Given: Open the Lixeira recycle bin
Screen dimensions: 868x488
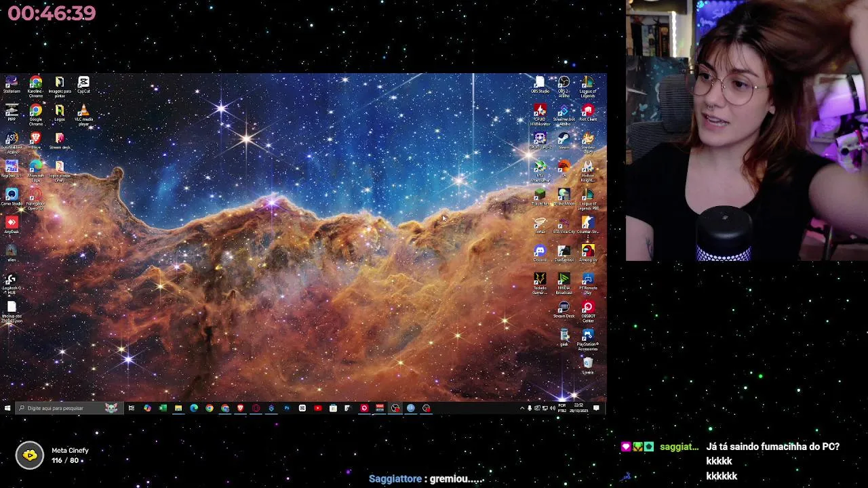Looking at the screenshot, I should pos(588,366).
